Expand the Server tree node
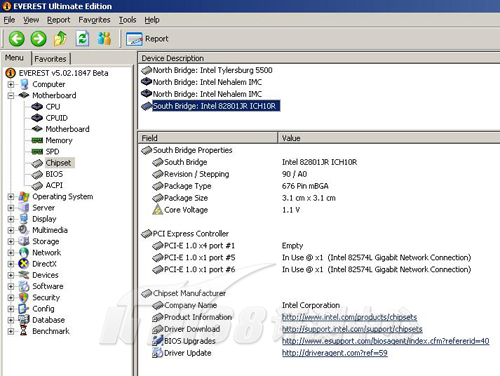 click(11, 208)
